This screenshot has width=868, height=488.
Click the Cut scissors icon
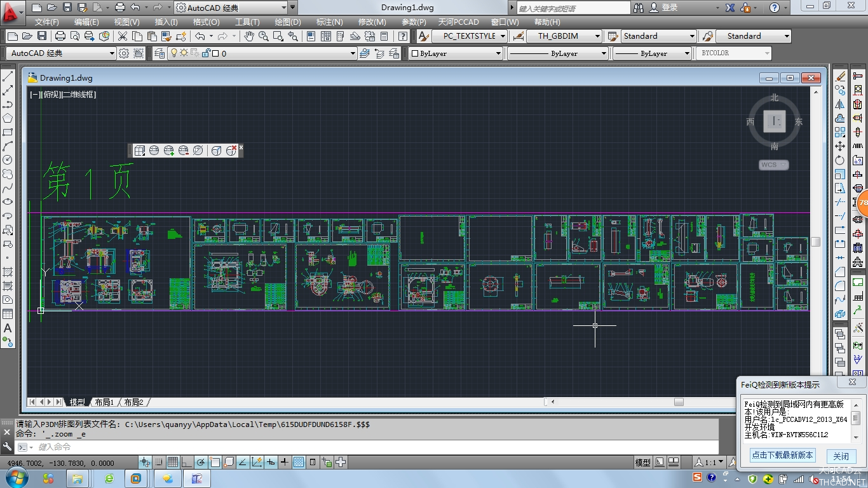tap(122, 36)
